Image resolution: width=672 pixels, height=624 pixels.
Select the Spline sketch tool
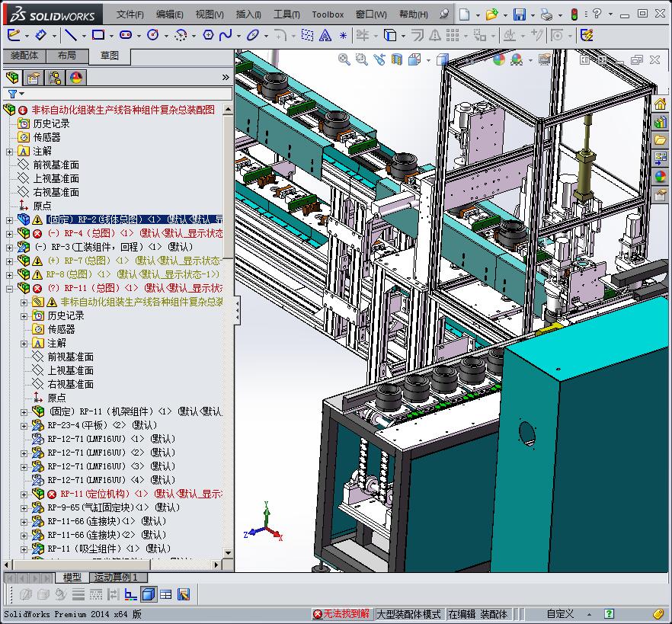pos(226,35)
